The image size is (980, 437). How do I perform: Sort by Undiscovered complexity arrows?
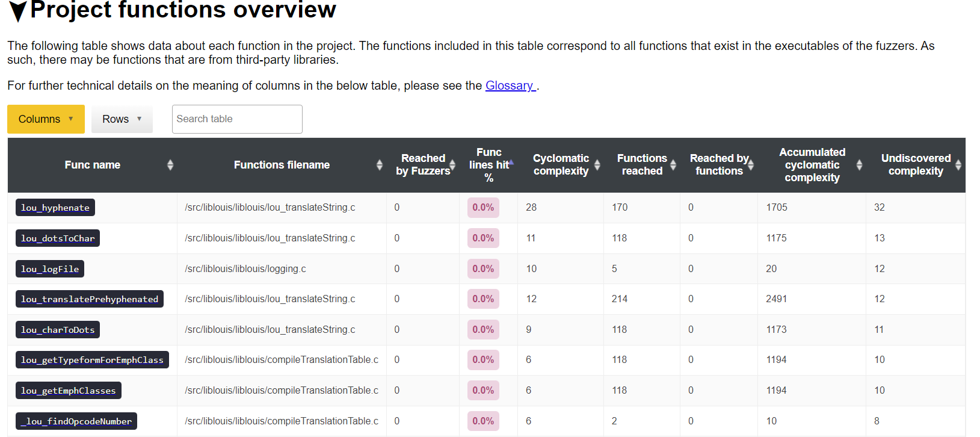coord(958,165)
